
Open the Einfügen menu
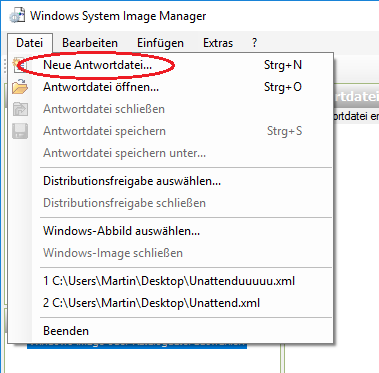tap(160, 43)
